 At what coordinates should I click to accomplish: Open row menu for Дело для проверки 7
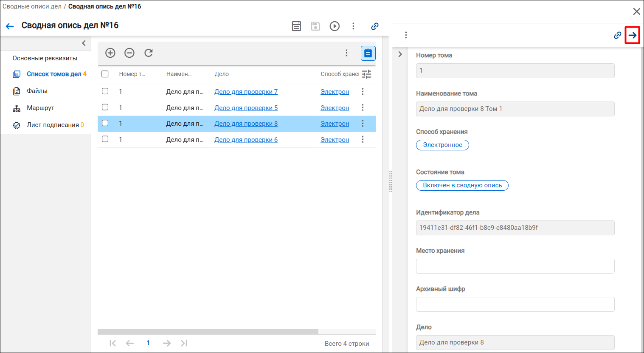tap(363, 91)
